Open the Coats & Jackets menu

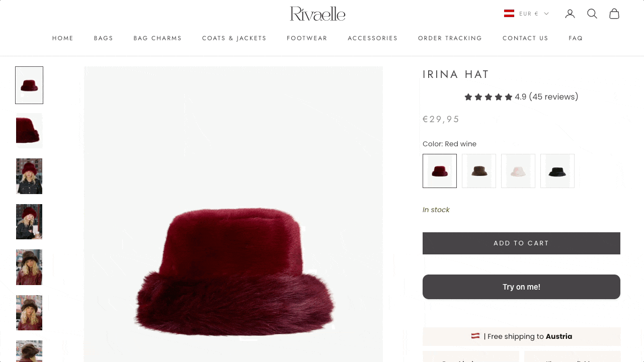point(234,38)
